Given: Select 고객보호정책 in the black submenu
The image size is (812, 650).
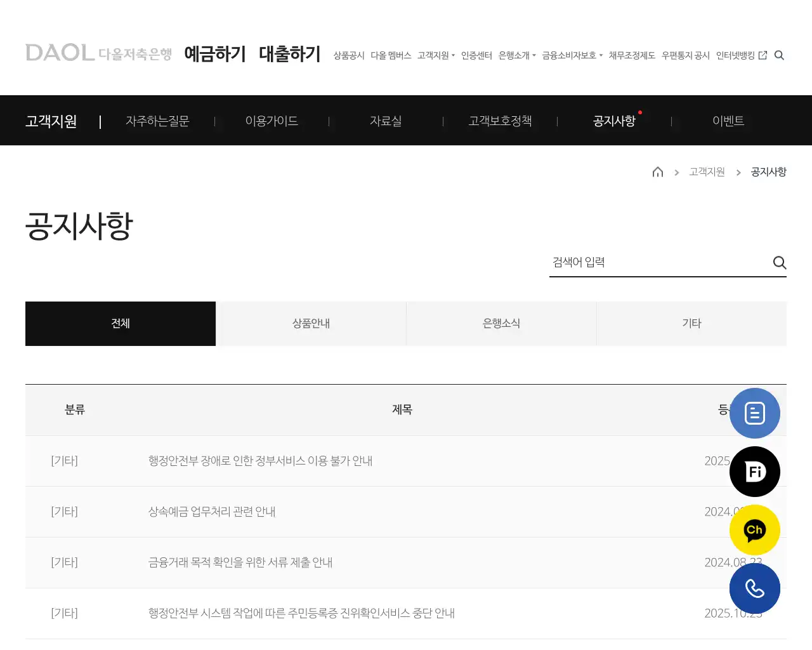Looking at the screenshot, I should pyautogui.click(x=500, y=121).
